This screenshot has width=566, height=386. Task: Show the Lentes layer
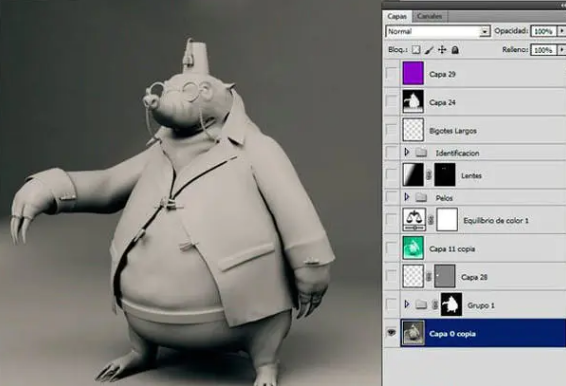391,175
